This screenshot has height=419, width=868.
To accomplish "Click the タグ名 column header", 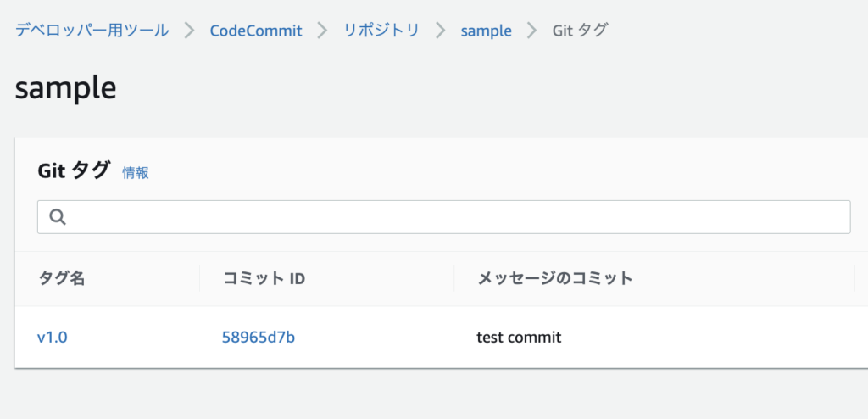I will coord(61,278).
